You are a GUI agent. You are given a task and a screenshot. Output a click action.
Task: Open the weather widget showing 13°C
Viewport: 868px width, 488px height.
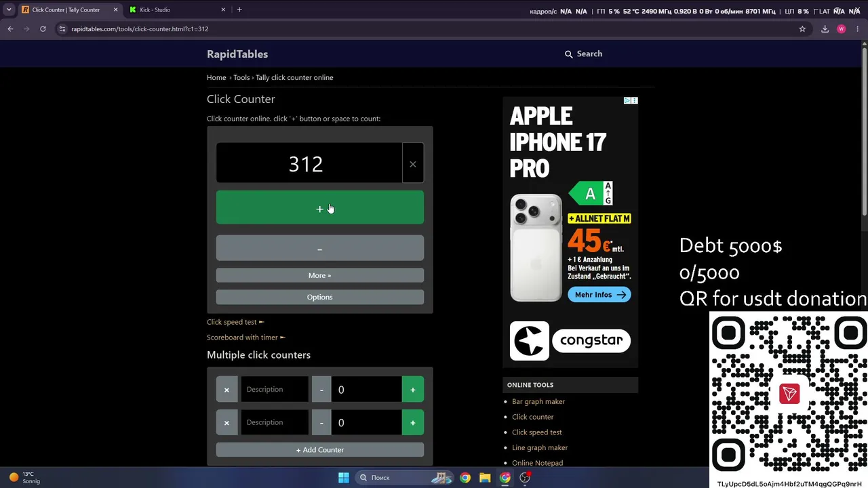point(24,478)
